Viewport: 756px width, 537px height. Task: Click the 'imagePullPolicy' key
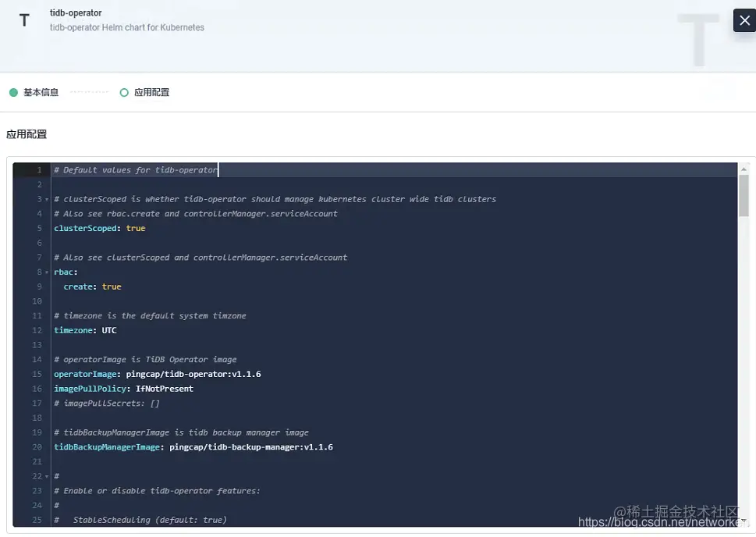90,389
